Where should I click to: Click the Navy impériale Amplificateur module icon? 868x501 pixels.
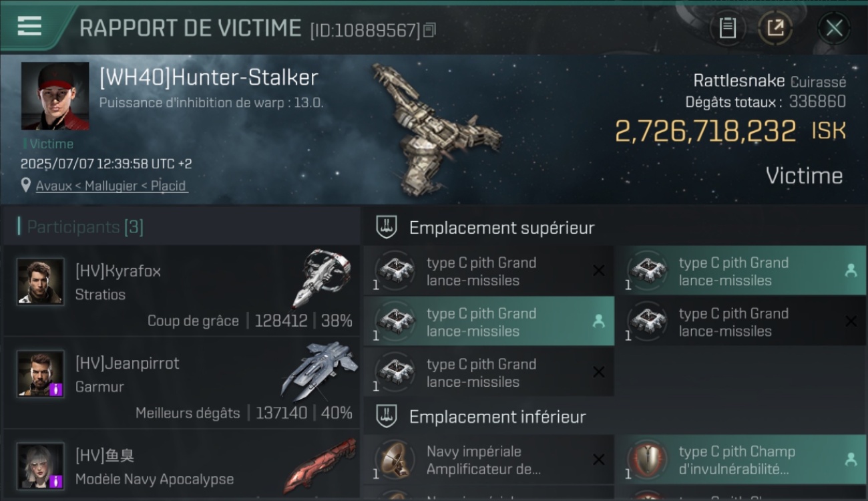click(x=395, y=460)
